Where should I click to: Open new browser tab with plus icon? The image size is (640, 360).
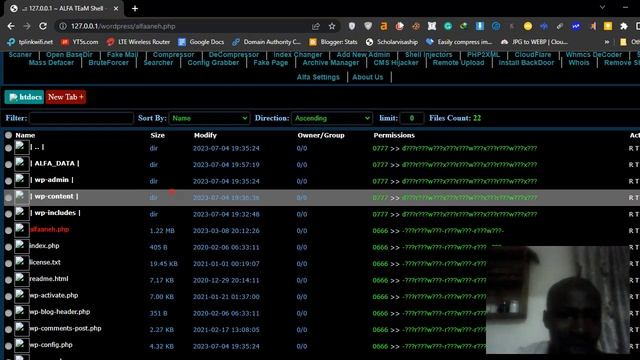[135, 8]
